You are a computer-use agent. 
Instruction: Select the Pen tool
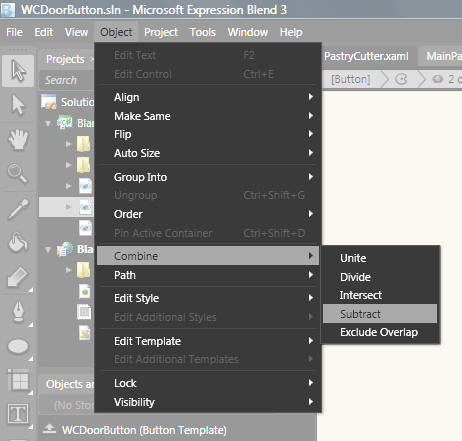click(x=18, y=312)
